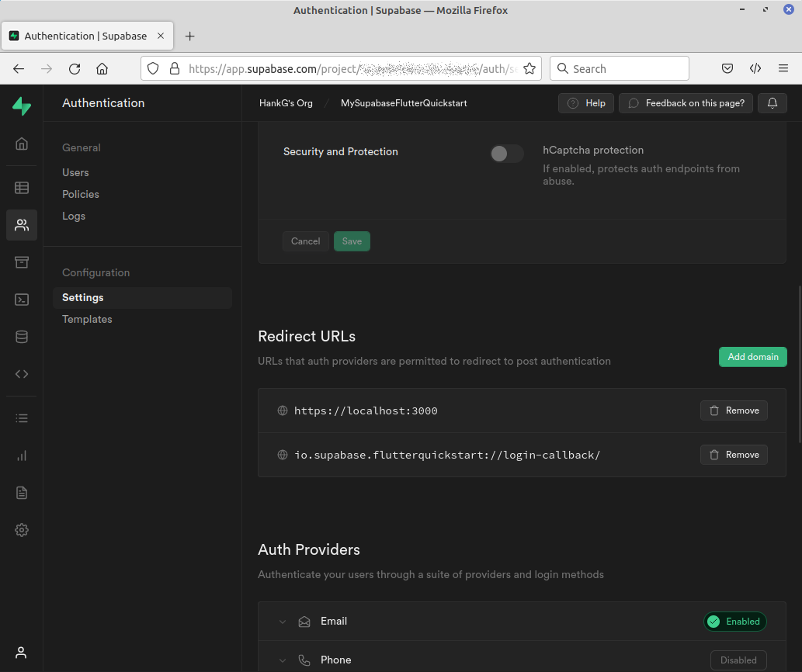Open the Database icon in sidebar
Viewport: 802px width, 672px height.
pyautogui.click(x=22, y=337)
